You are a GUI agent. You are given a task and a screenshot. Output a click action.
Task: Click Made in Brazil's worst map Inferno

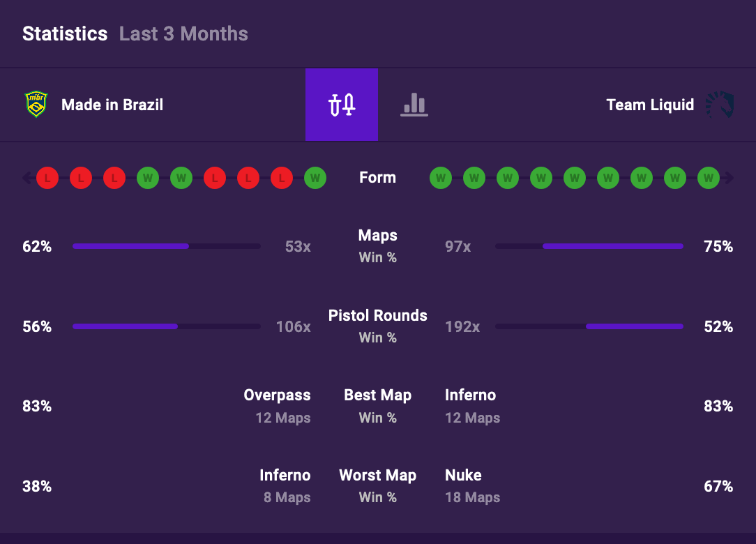pyautogui.click(x=285, y=476)
